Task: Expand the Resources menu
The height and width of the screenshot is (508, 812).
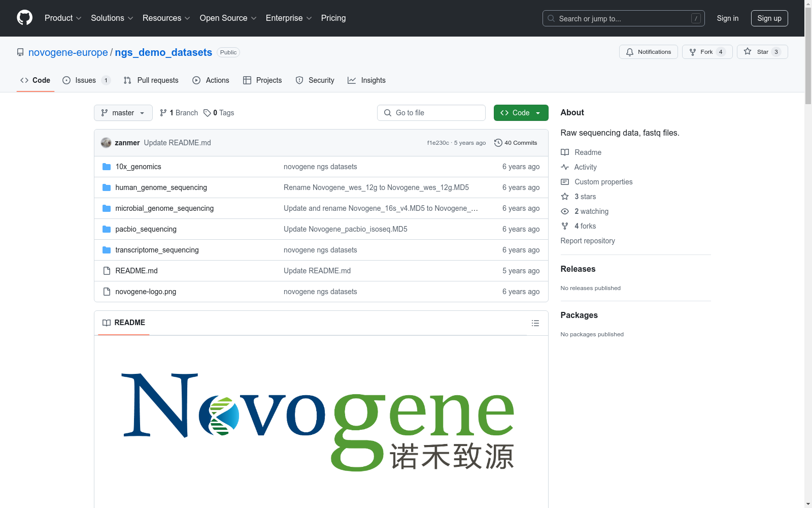Action: (x=166, y=18)
